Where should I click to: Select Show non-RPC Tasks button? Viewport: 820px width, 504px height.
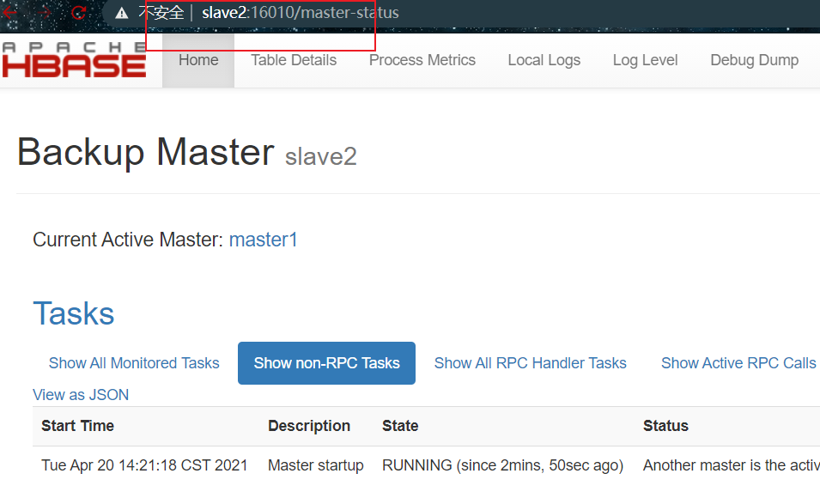(327, 363)
